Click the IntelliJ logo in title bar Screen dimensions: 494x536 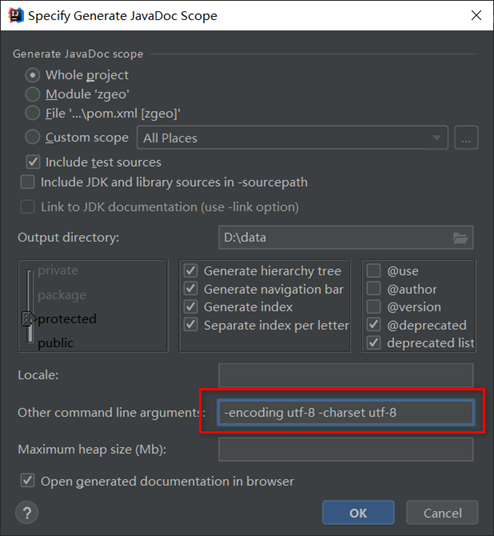click(16, 15)
